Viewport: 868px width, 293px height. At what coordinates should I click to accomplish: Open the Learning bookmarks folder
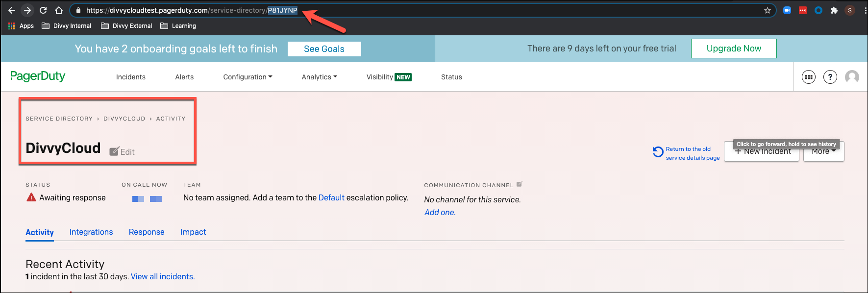[178, 26]
